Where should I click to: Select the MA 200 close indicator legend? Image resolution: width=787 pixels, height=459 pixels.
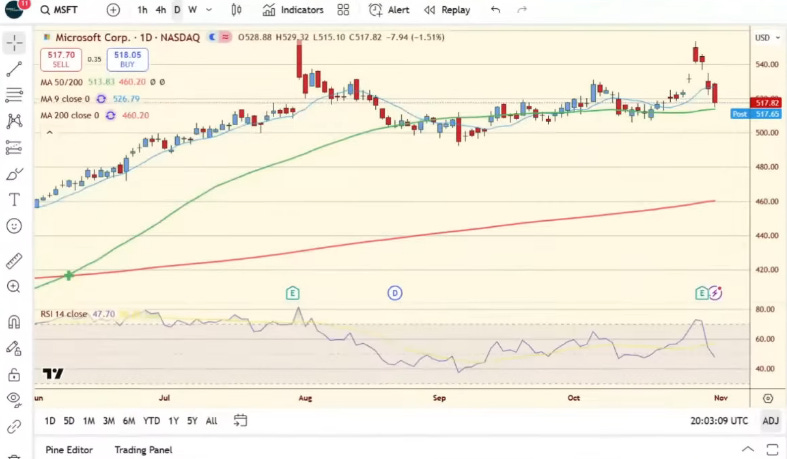[70, 115]
